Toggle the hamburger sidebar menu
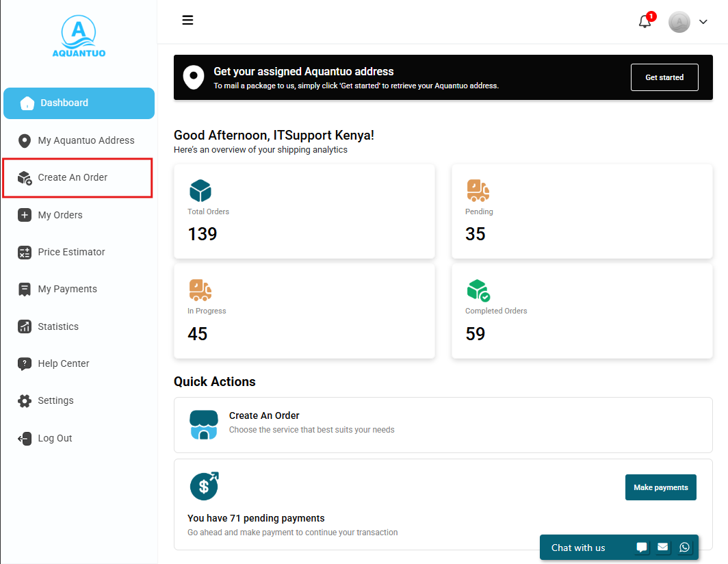This screenshot has height=564, width=728. tap(187, 20)
